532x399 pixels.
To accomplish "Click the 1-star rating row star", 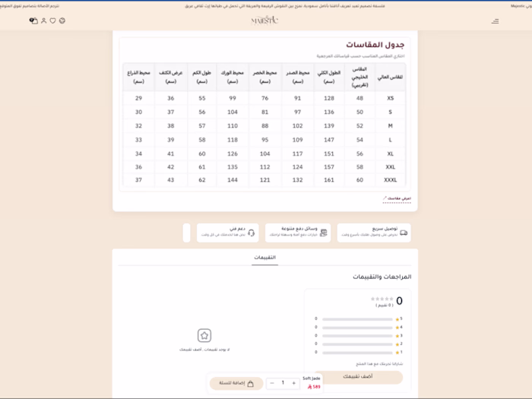I will coord(397,353).
